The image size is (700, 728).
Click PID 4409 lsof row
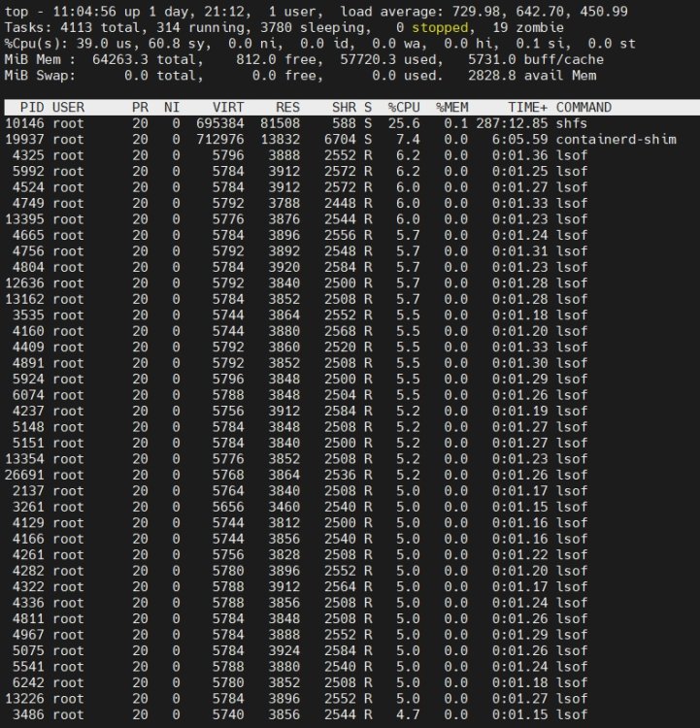click(296, 347)
